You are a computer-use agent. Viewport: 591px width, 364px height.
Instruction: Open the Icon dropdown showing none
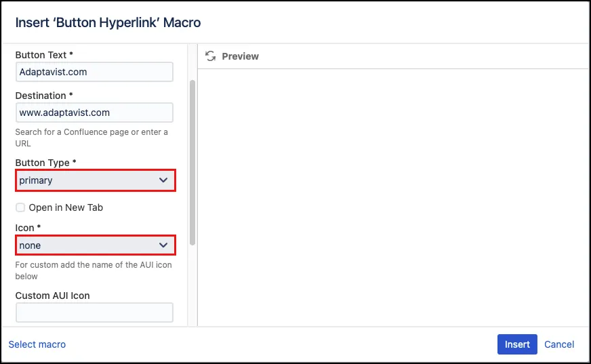point(96,245)
